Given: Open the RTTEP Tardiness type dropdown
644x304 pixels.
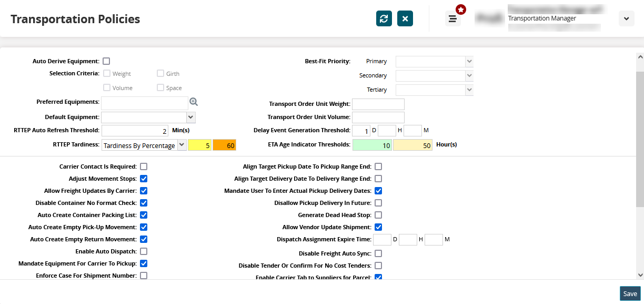Looking at the screenshot, I should click(x=144, y=145).
